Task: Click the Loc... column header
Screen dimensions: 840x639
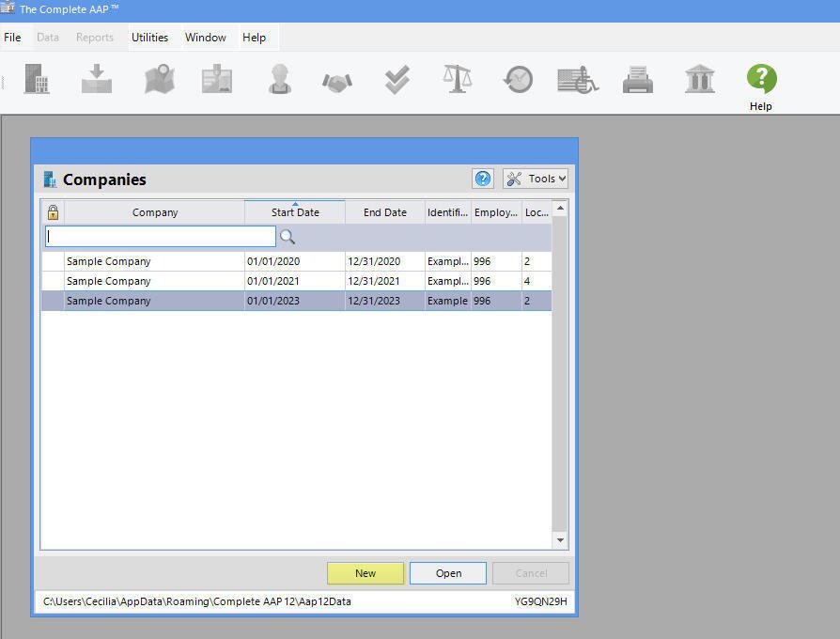Action: coord(537,212)
